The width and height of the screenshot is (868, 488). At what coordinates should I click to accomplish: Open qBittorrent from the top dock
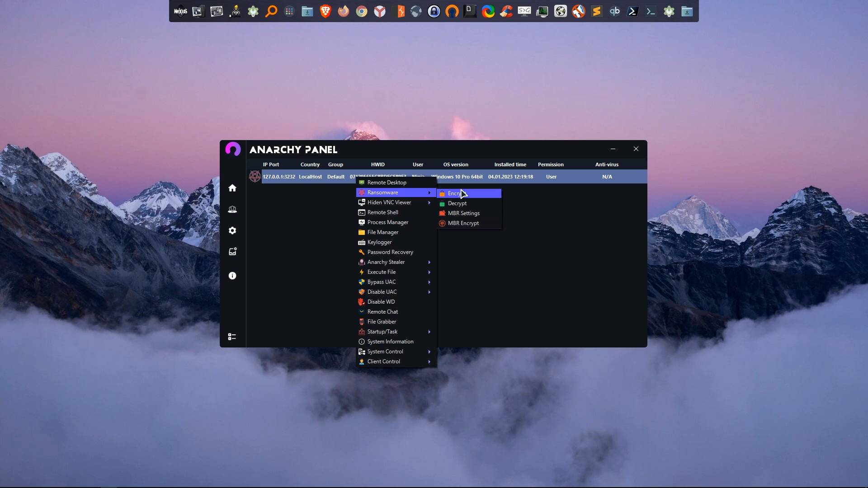pos(615,11)
